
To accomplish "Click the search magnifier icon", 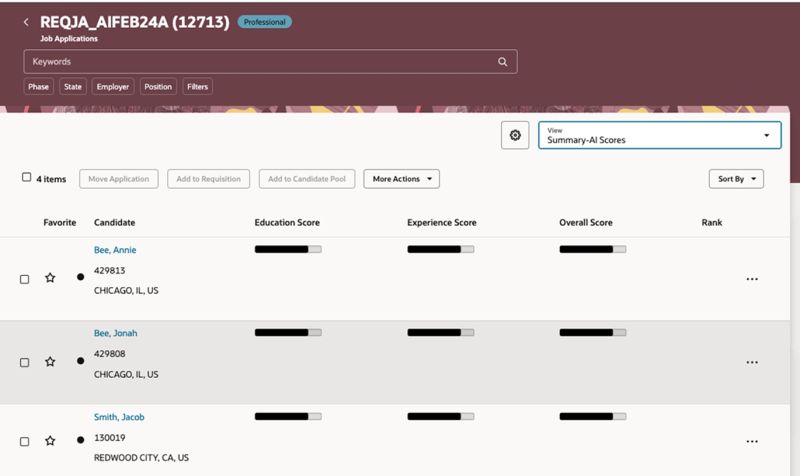I will point(503,62).
